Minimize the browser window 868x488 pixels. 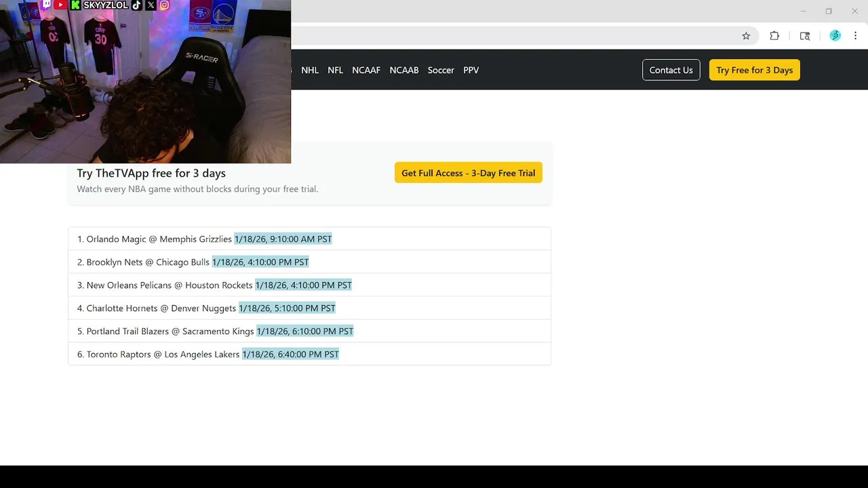point(804,11)
